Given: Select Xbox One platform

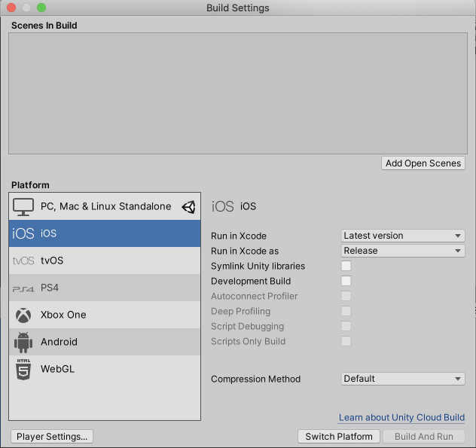Looking at the screenshot, I should tap(105, 315).
